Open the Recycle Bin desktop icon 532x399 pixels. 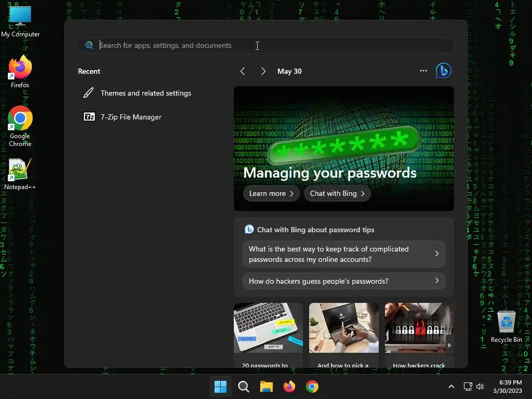pyautogui.click(x=506, y=326)
